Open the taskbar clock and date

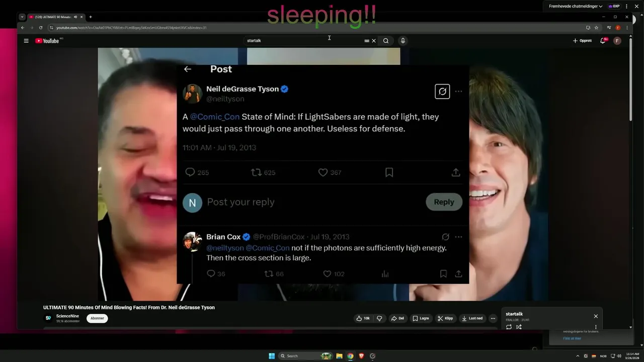click(x=633, y=356)
